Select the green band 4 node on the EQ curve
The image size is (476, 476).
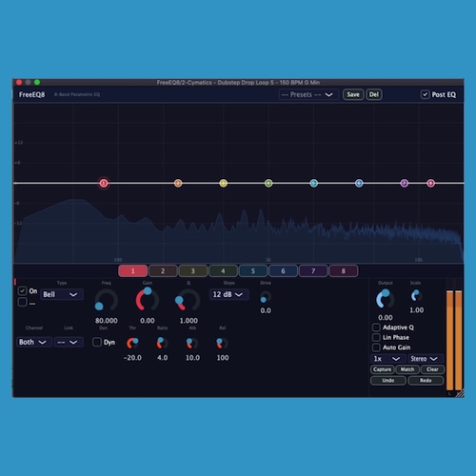[268, 183]
